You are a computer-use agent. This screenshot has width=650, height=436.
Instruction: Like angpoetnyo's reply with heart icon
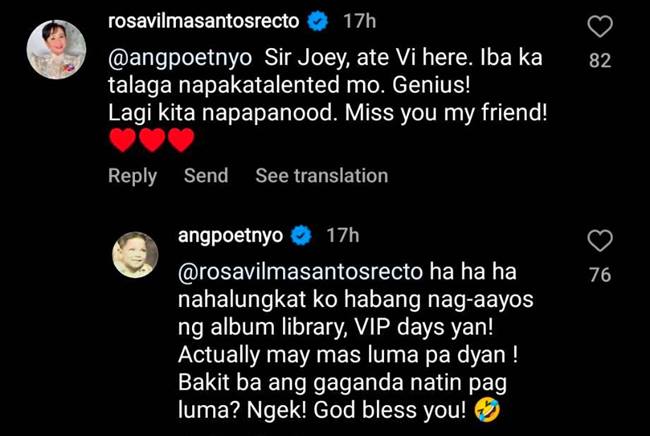[600, 241]
